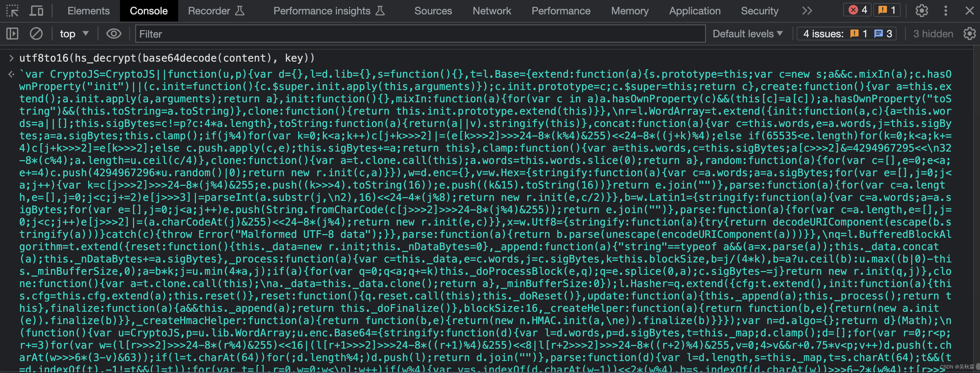Screen dimensions: 980x373
Task: Activate the inspect element picker icon
Action: click(13, 11)
